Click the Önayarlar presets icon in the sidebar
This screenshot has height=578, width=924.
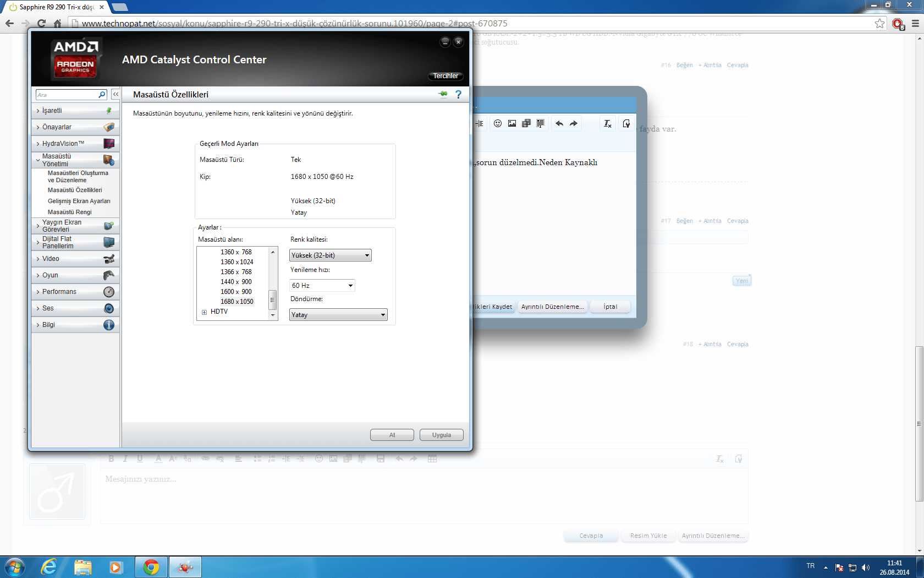tap(109, 127)
